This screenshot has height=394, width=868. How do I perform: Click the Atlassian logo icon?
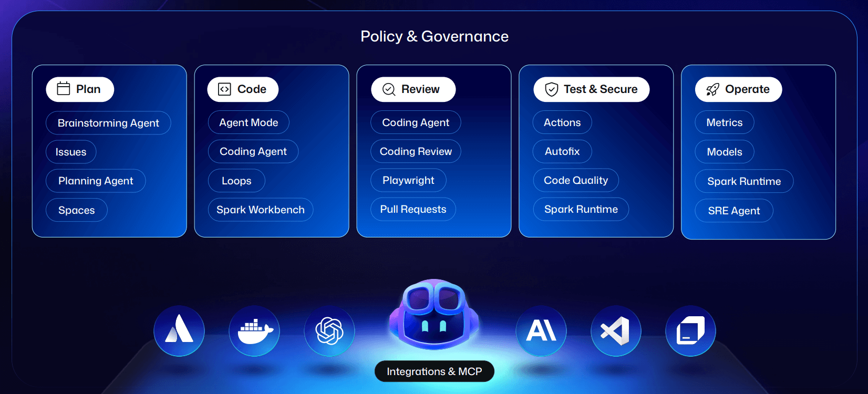point(179,331)
